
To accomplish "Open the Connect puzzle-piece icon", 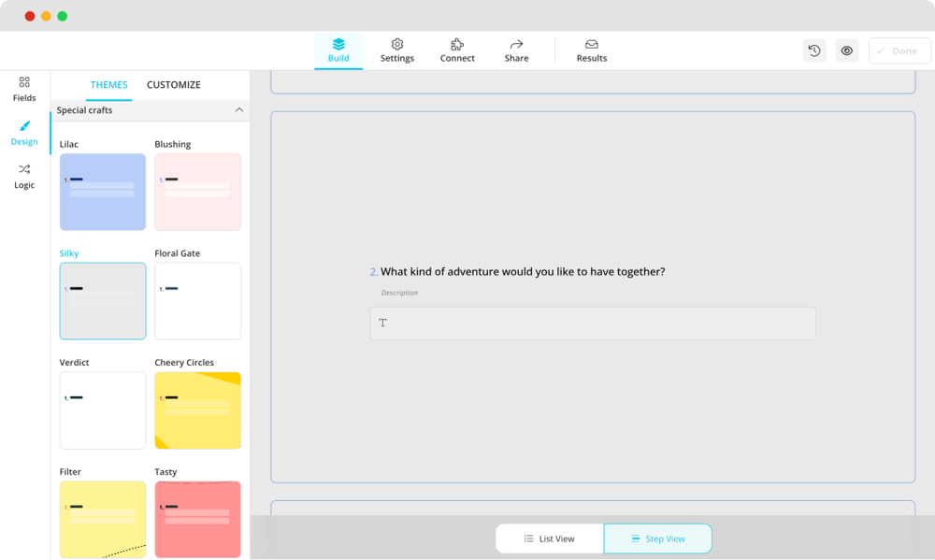I will 457,45.
